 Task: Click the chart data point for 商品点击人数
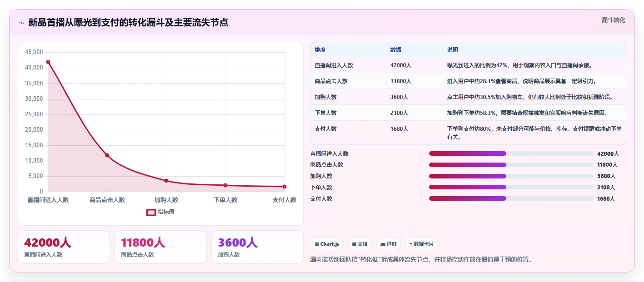coord(107,155)
